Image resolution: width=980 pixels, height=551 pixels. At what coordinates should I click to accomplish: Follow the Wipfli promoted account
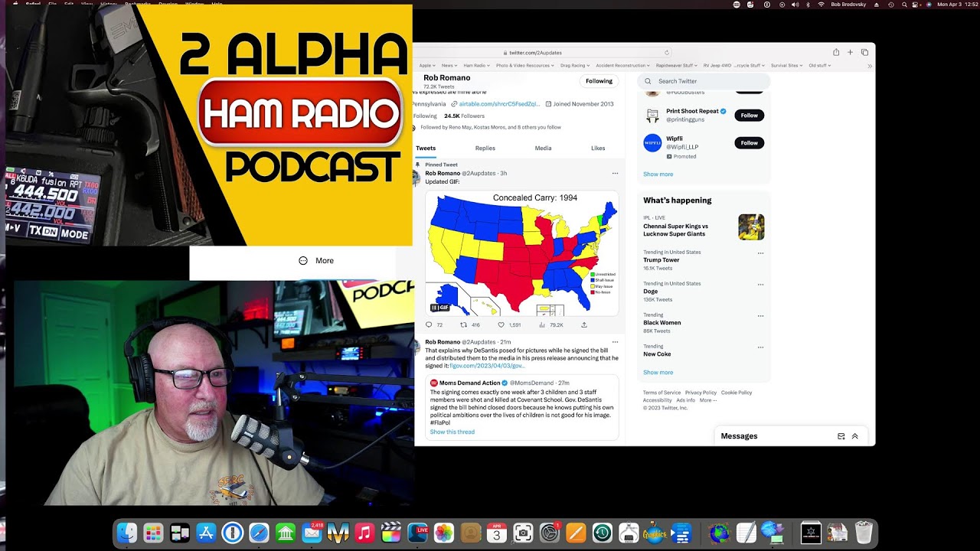click(x=749, y=143)
